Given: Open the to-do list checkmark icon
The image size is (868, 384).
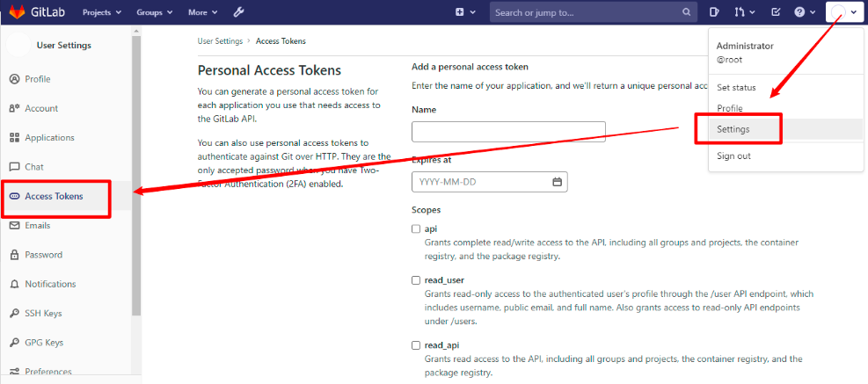Looking at the screenshot, I should pos(775,12).
